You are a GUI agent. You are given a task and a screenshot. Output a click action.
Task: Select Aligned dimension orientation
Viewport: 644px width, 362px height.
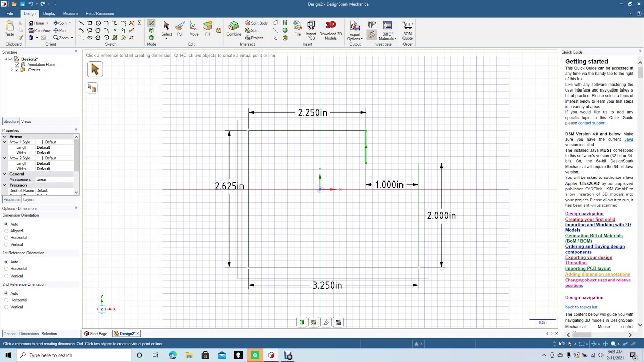click(6, 231)
